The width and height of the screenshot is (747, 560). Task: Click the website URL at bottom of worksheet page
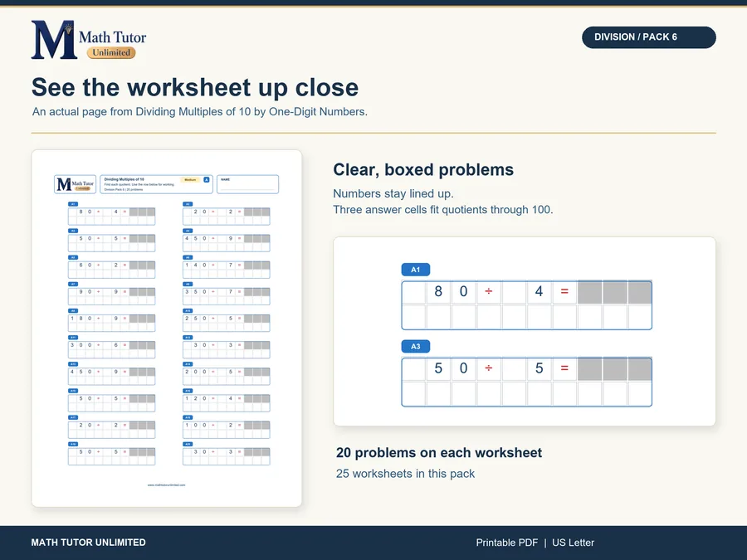166,485
